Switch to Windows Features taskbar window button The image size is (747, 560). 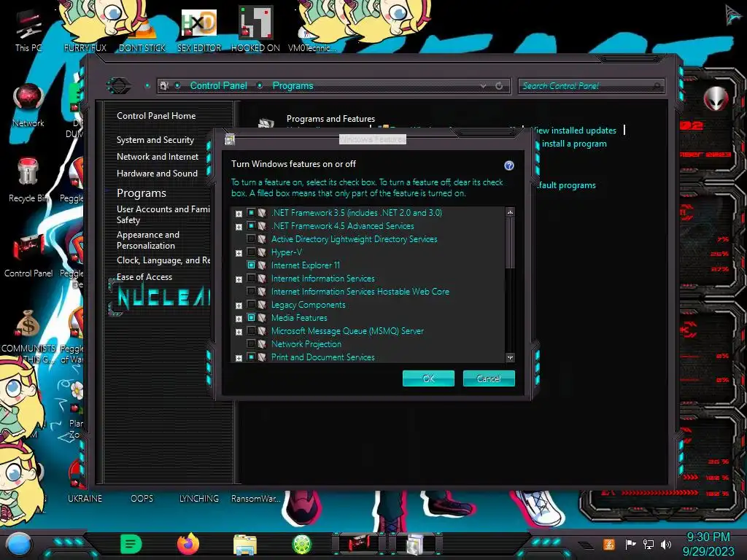pos(415,544)
